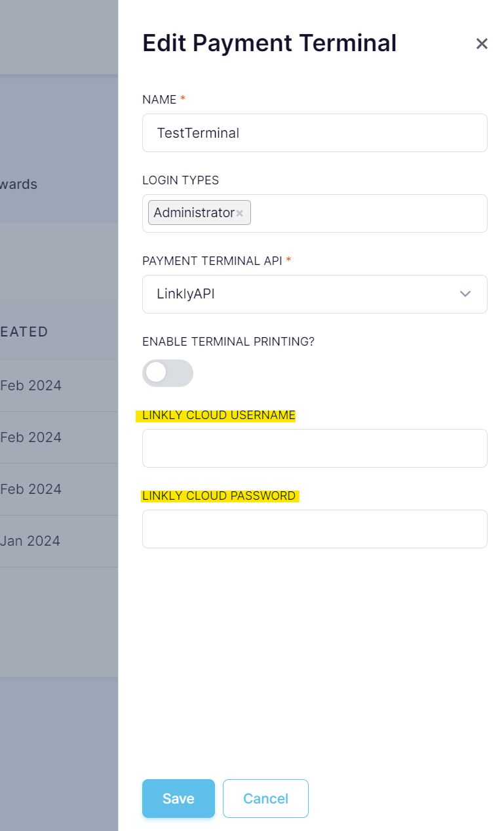The image size is (504, 831).
Task: Click the Linkly Cloud Username label
Action: point(219,415)
